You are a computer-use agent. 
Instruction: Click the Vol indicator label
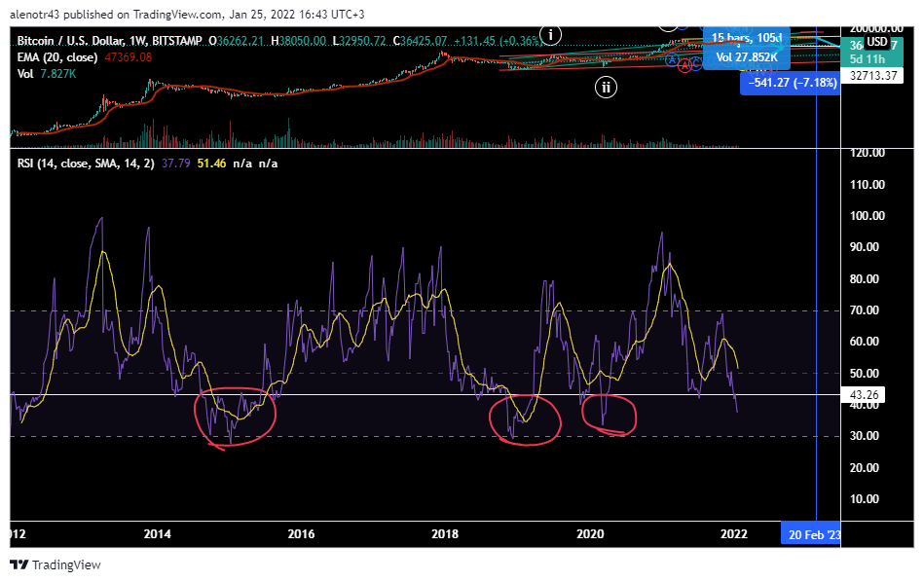point(25,74)
